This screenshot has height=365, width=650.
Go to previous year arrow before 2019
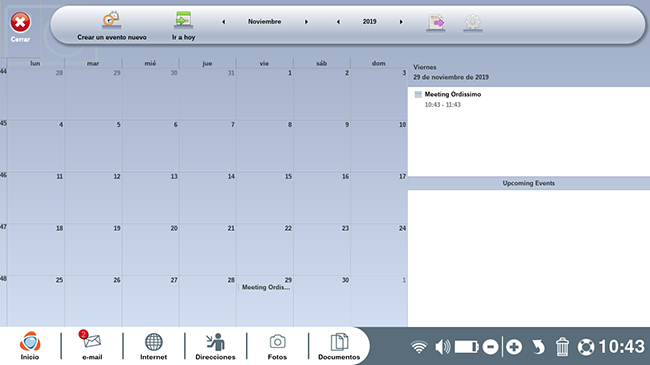coord(338,22)
